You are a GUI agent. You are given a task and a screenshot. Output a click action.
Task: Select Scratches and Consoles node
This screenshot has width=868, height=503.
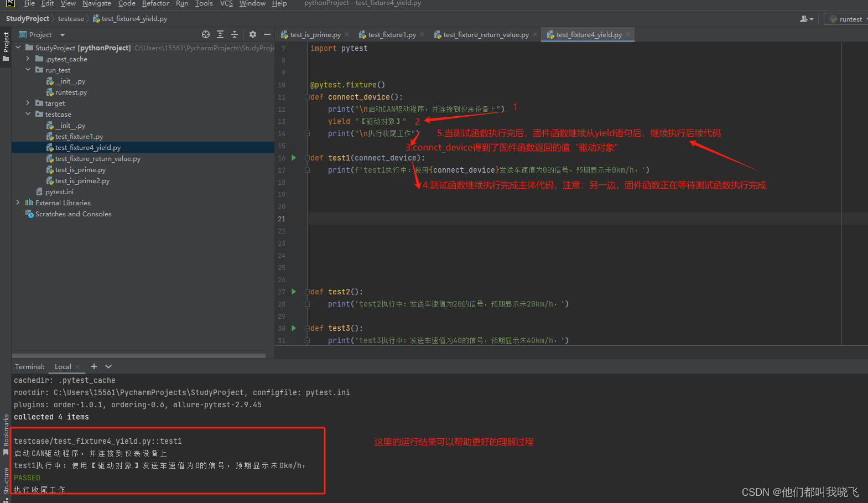(73, 214)
